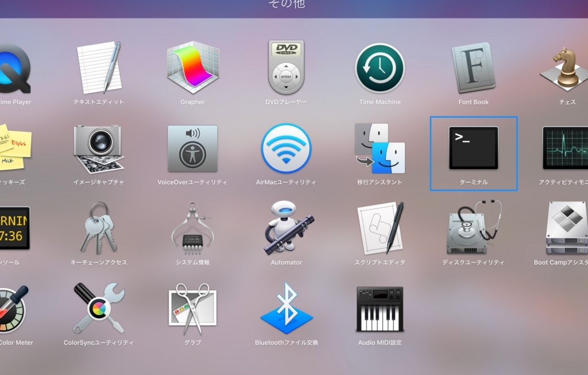Launch the ターミナル app
The width and height of the screenshot is (588, 375).
point(474,148)
